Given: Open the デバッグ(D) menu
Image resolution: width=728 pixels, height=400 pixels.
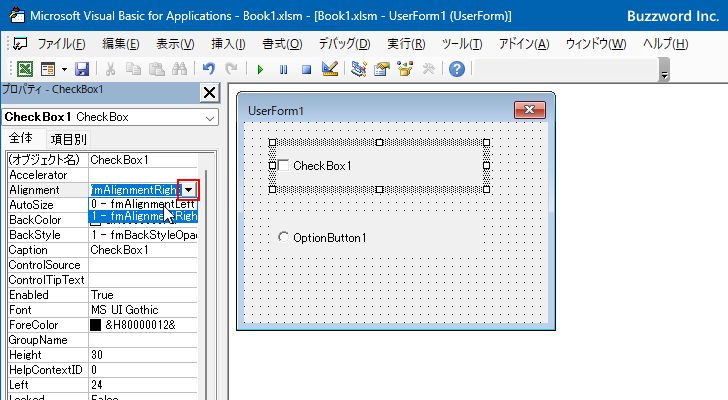Looking at the screenshot, I should coord(344,44).
